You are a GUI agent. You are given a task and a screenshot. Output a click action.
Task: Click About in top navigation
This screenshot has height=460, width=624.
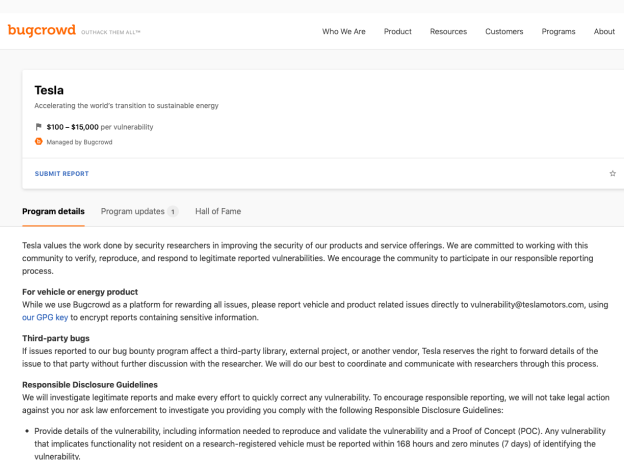click(604, 31)
